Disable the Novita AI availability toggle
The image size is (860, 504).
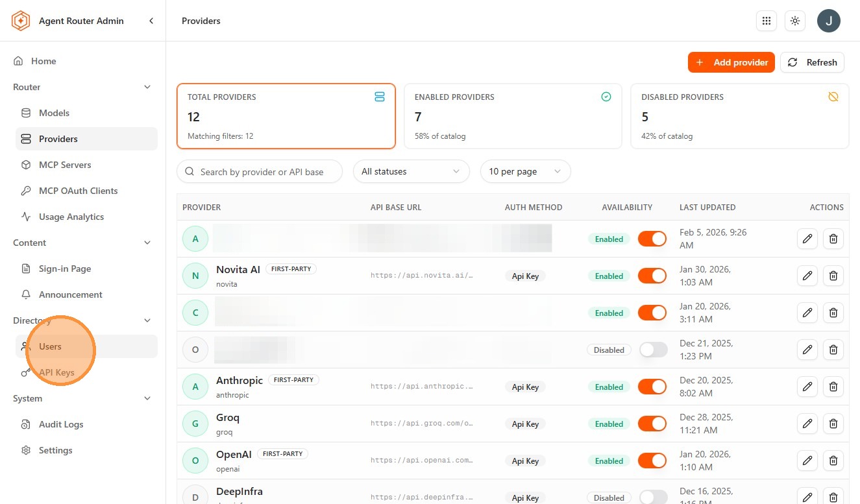(x=652, y=276)
